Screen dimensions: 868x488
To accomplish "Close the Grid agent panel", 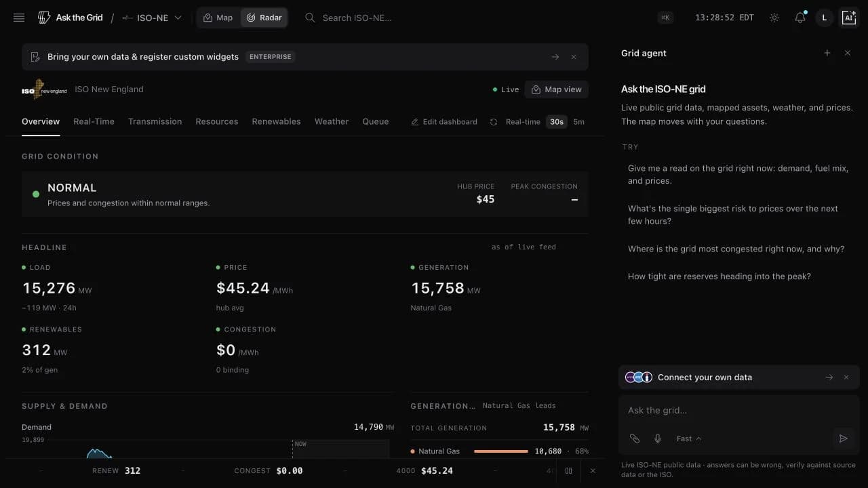I will (x=848, y=53).
